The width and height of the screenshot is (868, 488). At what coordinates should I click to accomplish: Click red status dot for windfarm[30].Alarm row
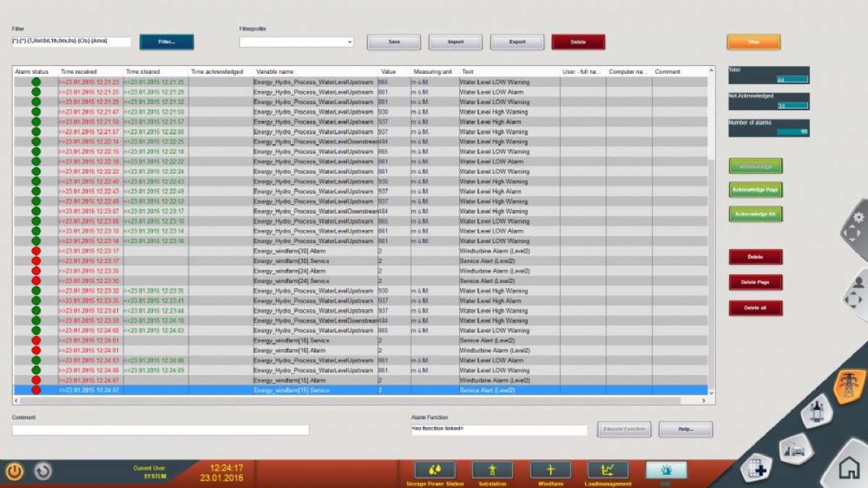click(x=36, y=251)
